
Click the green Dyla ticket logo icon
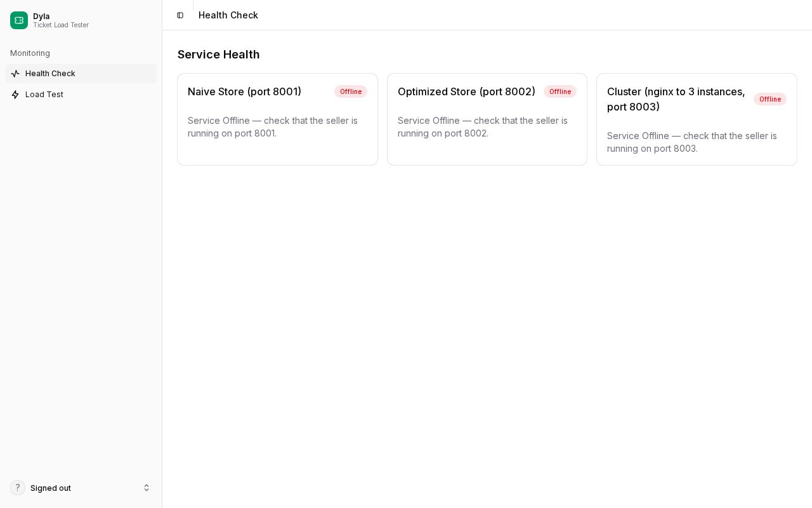(19, 20)
